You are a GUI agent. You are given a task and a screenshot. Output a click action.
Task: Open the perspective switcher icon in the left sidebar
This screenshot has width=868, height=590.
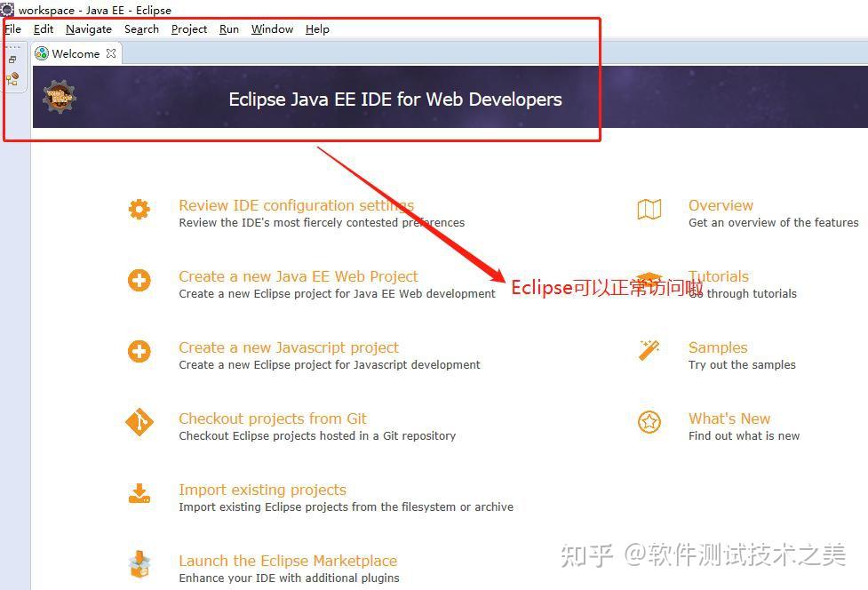click(x=12, y=59)
